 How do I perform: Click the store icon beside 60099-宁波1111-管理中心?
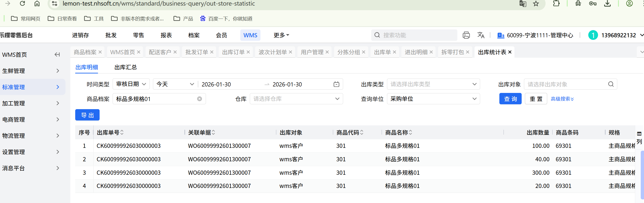coord(501,35)
